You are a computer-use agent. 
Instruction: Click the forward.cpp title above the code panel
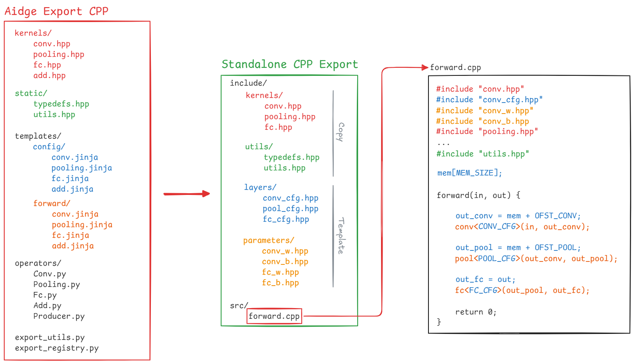click(455, 67)
